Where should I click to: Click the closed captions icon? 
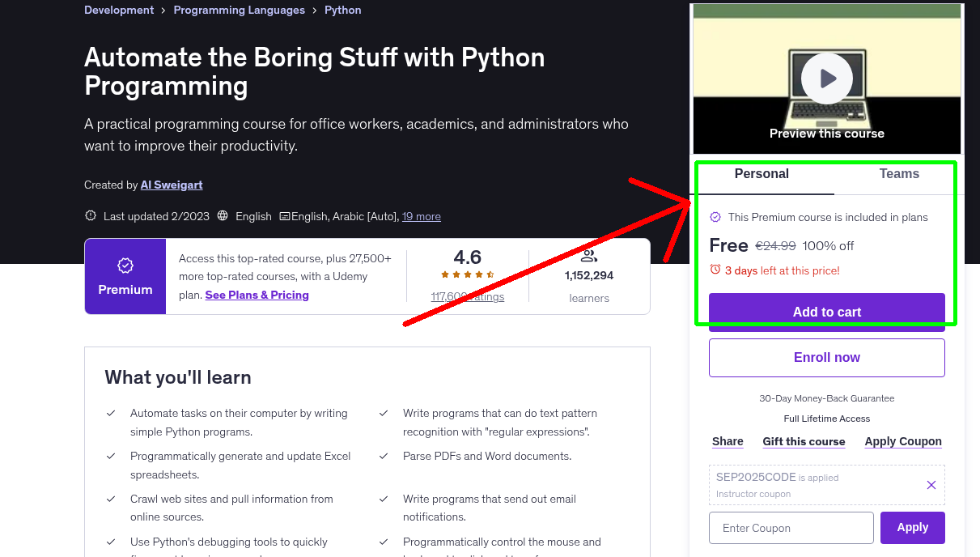point(285,216)
